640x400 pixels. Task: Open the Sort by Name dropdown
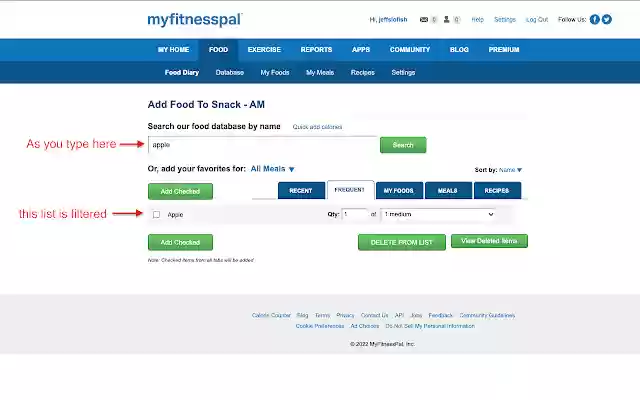coord(510,170)
